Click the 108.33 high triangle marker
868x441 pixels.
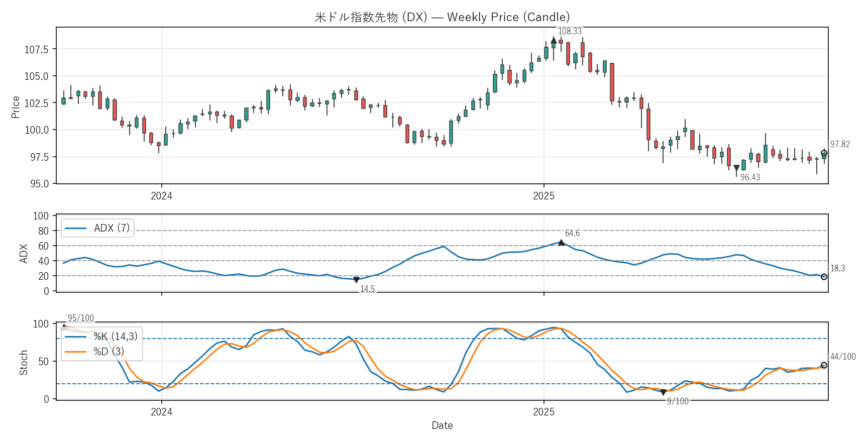pyautogui.click(x=554, y=40)
